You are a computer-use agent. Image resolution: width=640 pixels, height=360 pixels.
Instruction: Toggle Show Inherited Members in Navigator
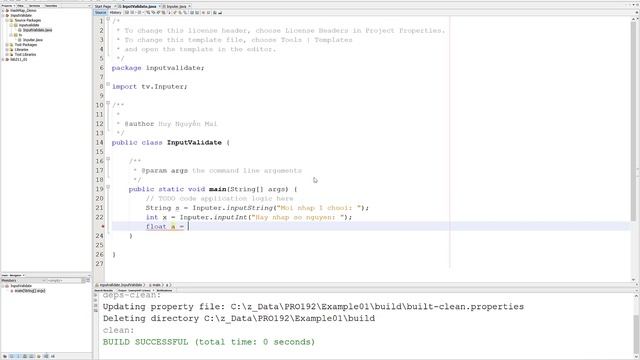[4, 356]
